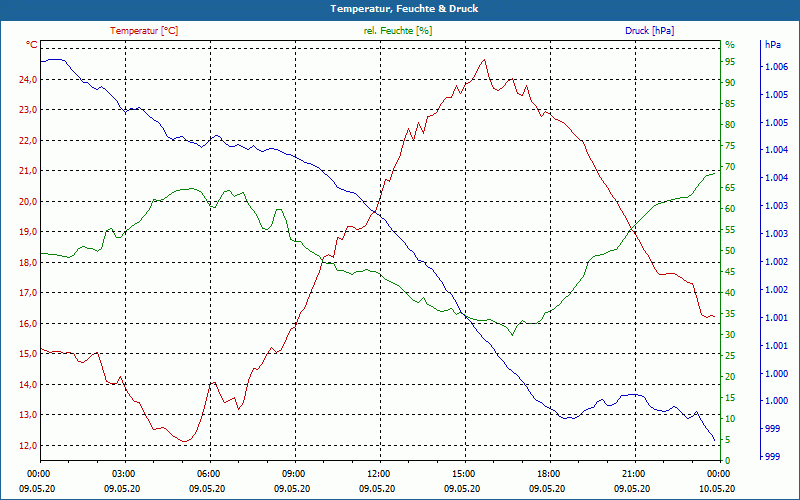Click the chart title "Temperatur, Feuchte & Druck"
800x500 pixels.
pyautogui.click(x=404, y=9)
